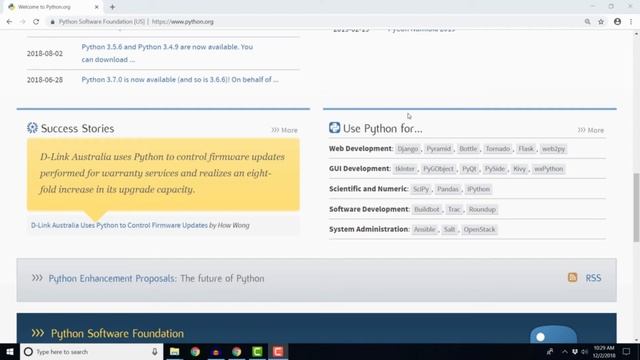
Task: Click the Pandas tag
Action: click(448, 189)
